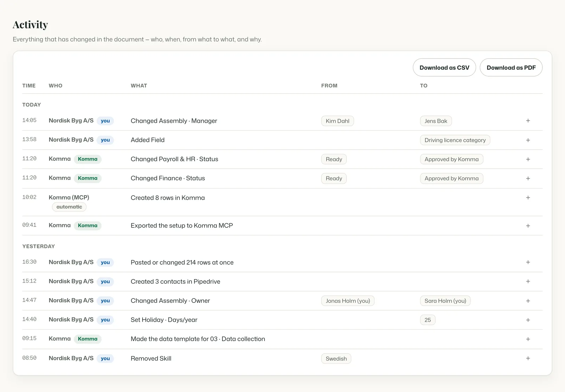Image resolution: width=565 pixels, height=392 pixels.
Task: Click the 16:30 timestamp
Action: 29,262
